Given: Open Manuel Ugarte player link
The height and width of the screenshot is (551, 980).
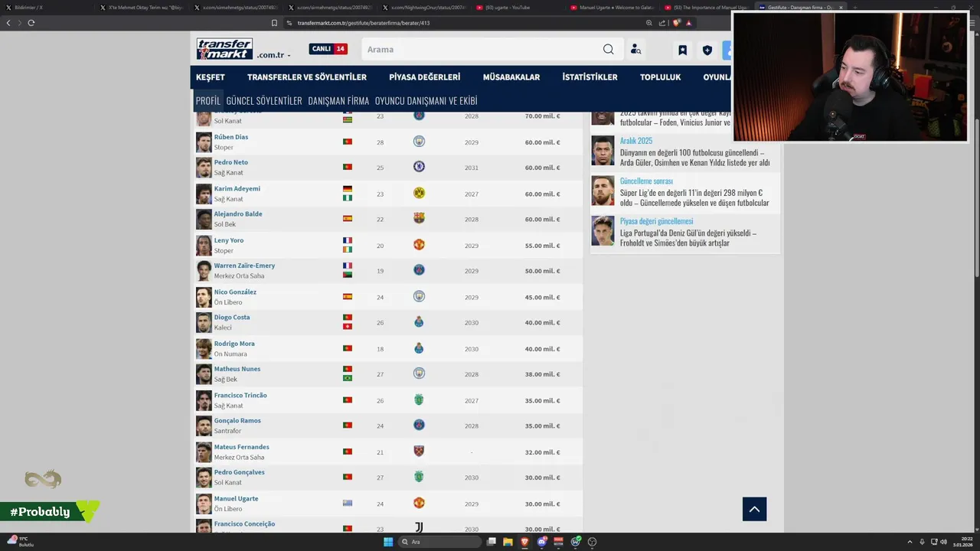Looking at the screenshot, I should pos(236,498).
